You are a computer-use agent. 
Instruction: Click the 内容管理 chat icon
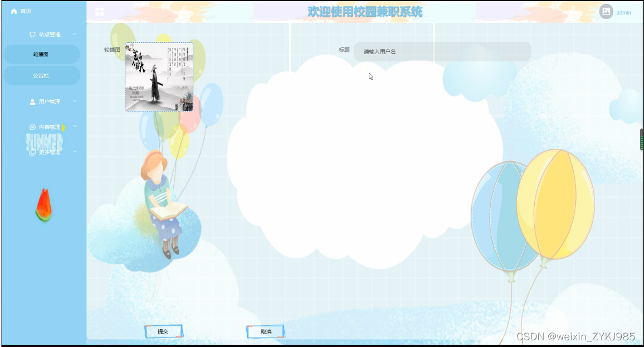[32, 127]
